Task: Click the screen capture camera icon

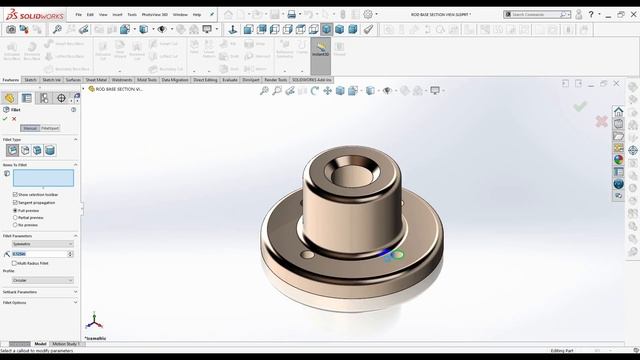Action: pos(11,29)
